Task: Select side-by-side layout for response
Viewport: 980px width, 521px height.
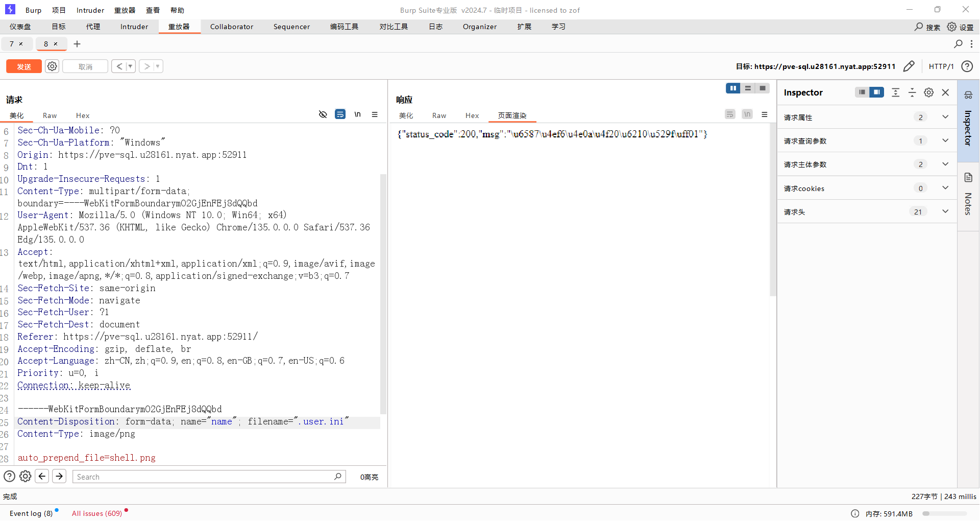Action: point(733,88)
